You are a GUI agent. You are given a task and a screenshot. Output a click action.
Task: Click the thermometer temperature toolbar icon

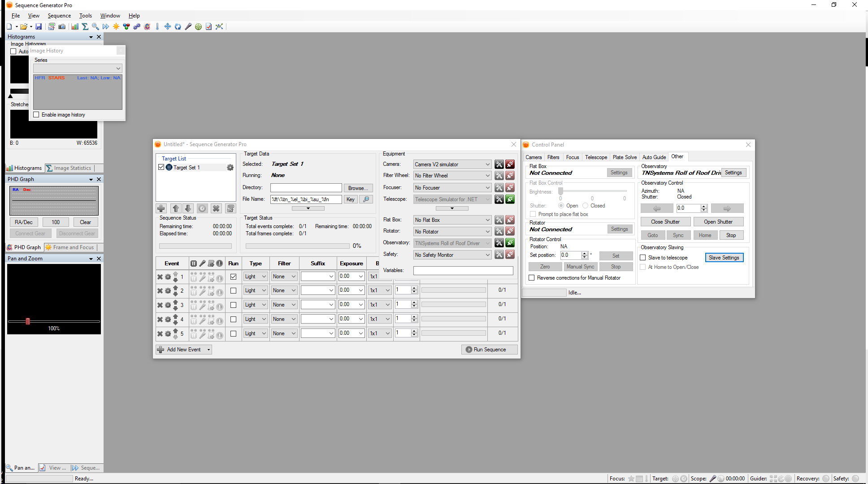pyautogui.click(x=157, y=27)
